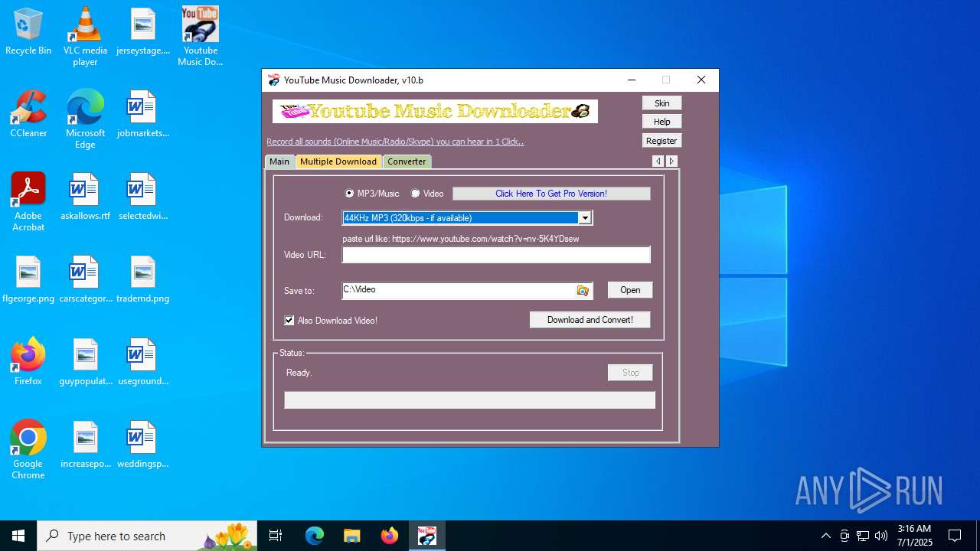Select the useground Word document
The height and width of the screenshot is (551, 980).
(x=143, y=361)
